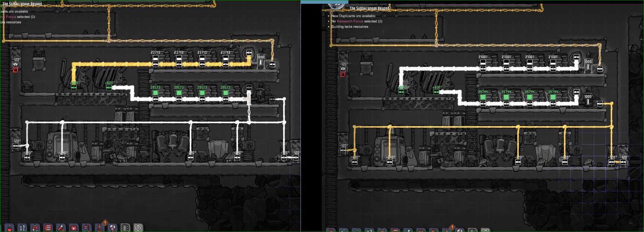Click red warning icon under left view's top outlet
The image size is (644, 232).
pyautogui.click(x=15, y=70)
